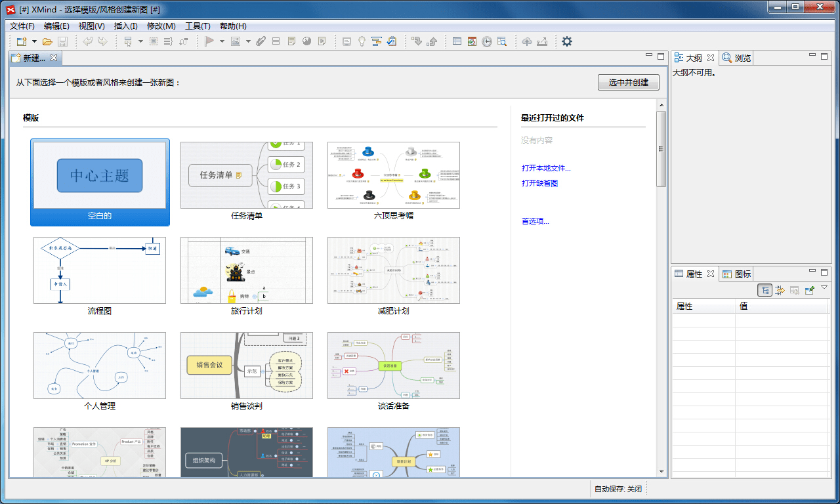Screen dimensions: 840x504
Task: Click the insert image toolbar icon
Action: point(235,41)
